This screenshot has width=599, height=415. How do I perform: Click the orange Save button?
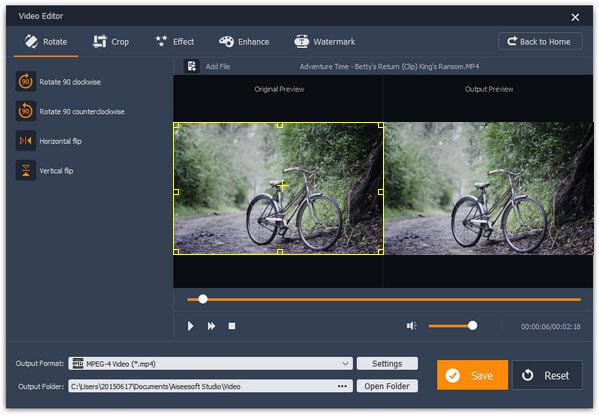[x=472, y=375]
